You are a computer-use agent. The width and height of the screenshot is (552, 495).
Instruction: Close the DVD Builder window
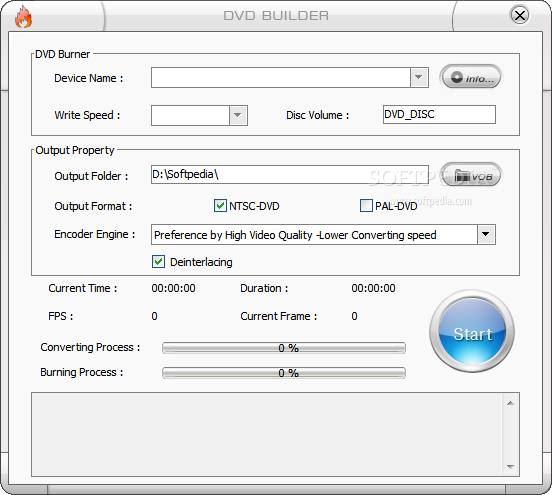click(x=520, y=15)
